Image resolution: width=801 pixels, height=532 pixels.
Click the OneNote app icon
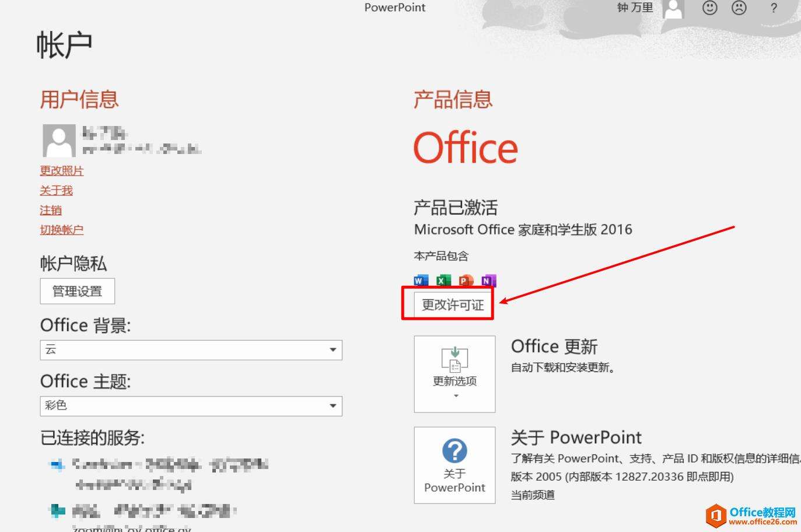tap(488, 281)
